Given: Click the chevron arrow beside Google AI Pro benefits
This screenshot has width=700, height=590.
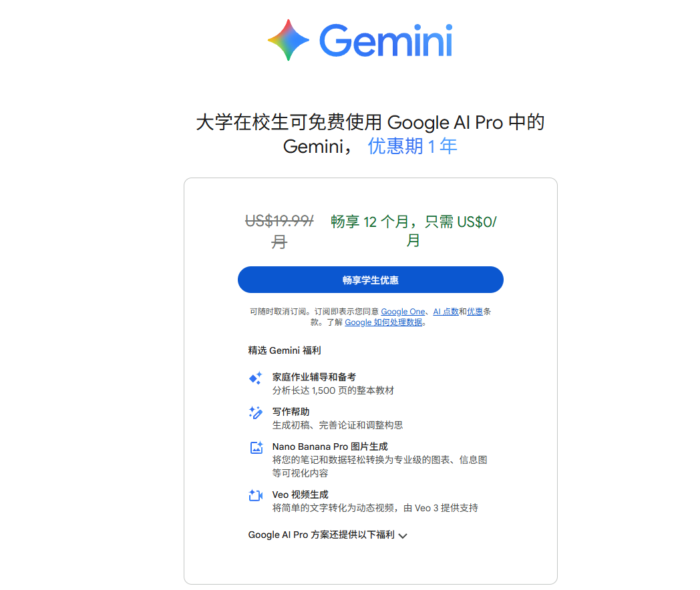Looking at the screenshot, I should [403, 535].
